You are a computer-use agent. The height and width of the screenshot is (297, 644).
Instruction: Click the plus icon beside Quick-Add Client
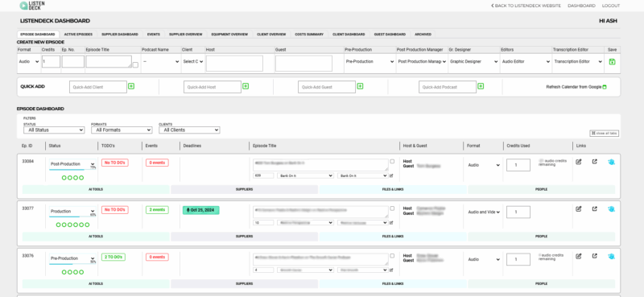[131, 86]
